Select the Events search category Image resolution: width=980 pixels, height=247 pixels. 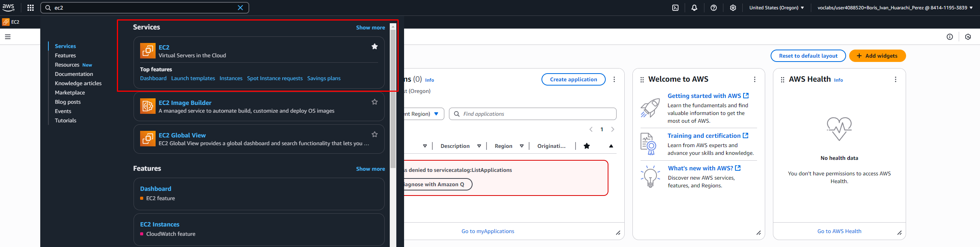pos(63,111)
